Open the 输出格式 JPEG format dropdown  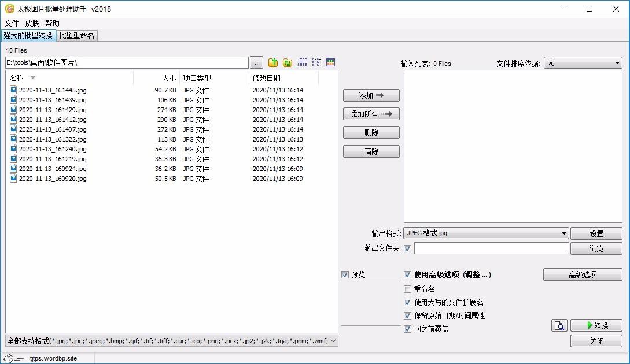tap(486, 233)
